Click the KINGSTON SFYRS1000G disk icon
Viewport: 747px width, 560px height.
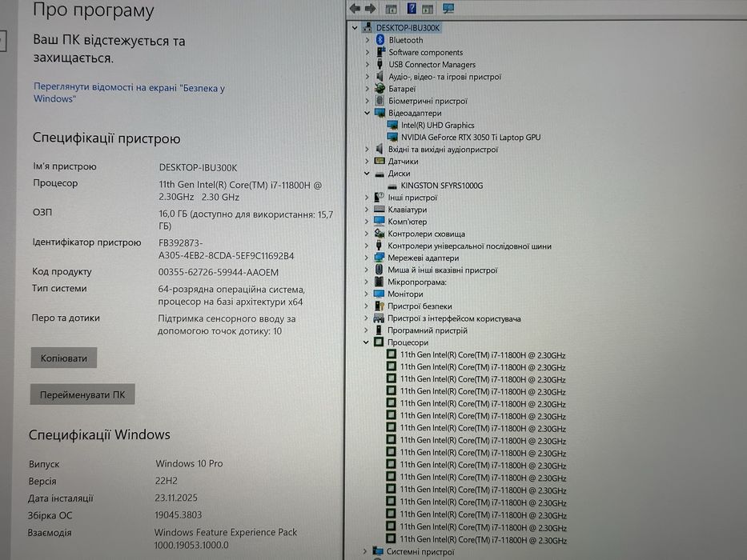(x=392, y=186)
